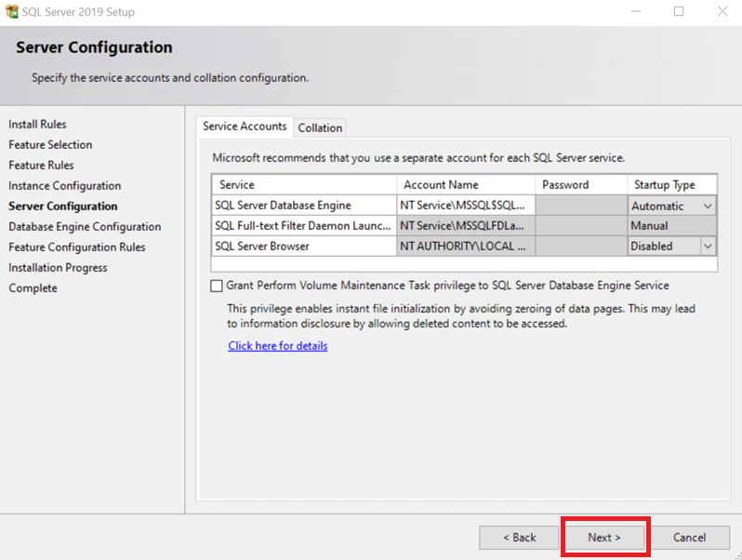Enable Grant Perform Volume Maintenance Task checkbox

pos(217,287)
